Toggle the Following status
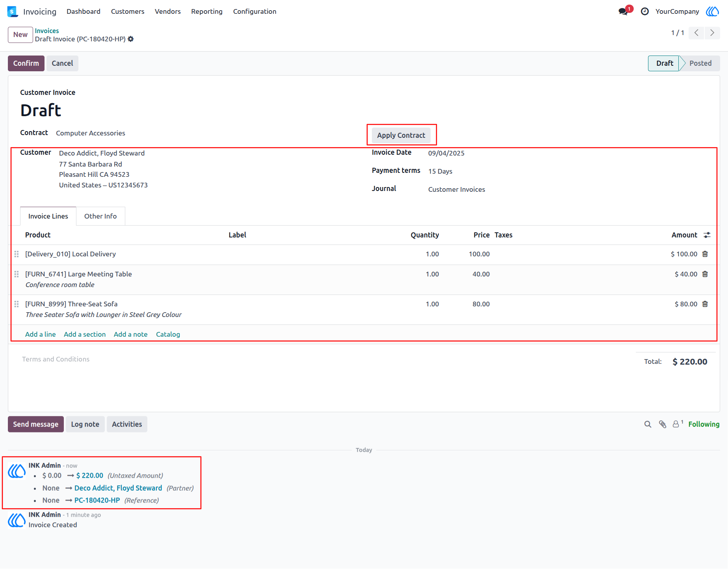 click(704, 424)
